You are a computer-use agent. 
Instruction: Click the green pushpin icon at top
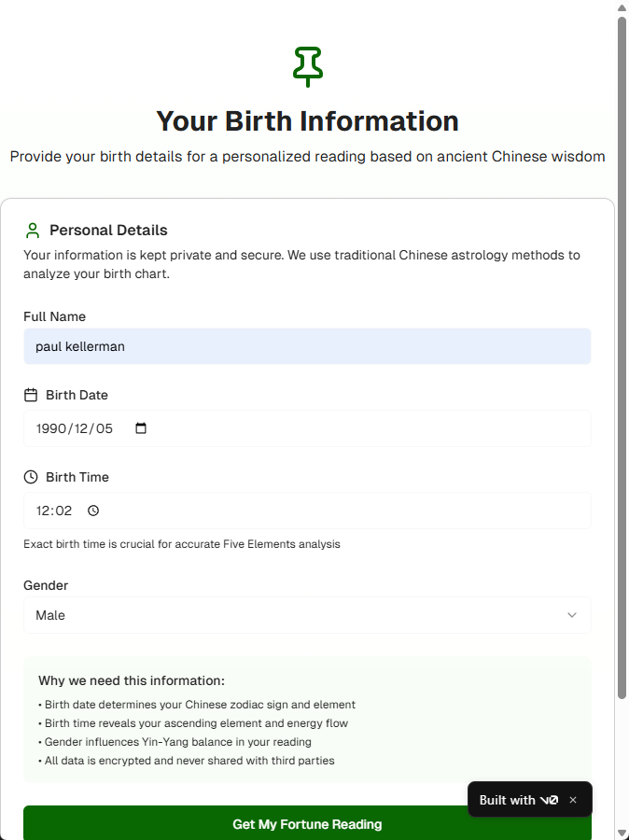pyautogui.click(x=307, y=66)
